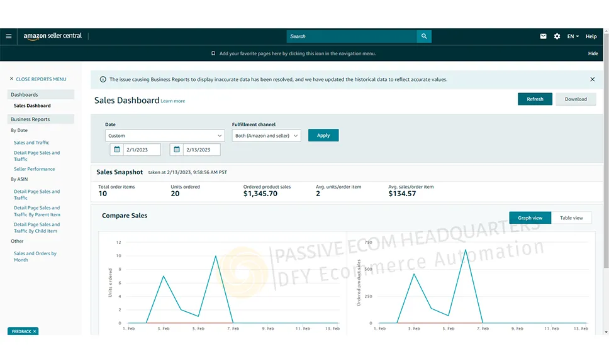Edit the end date field 2/13/2023
Image resolution: width=609 pixels, height=364 pixels.
pos(201,150)
